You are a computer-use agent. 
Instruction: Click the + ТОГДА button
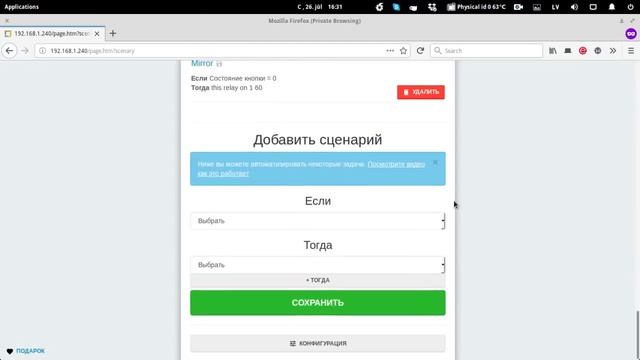tap(318, 280)
